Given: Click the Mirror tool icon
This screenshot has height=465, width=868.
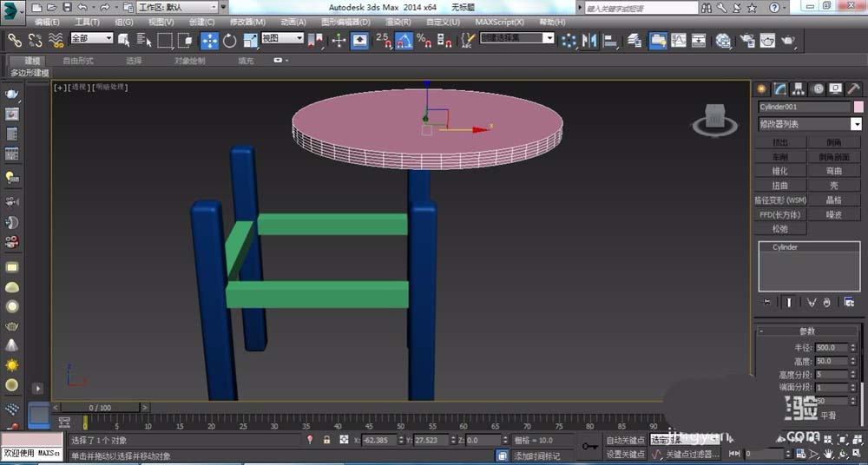Looking at the screenshot, I should click(590, 40).
